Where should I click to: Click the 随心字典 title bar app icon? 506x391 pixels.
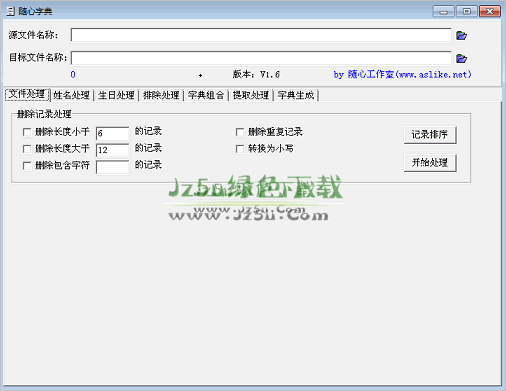pyautogui.click(x=11, y=11)
